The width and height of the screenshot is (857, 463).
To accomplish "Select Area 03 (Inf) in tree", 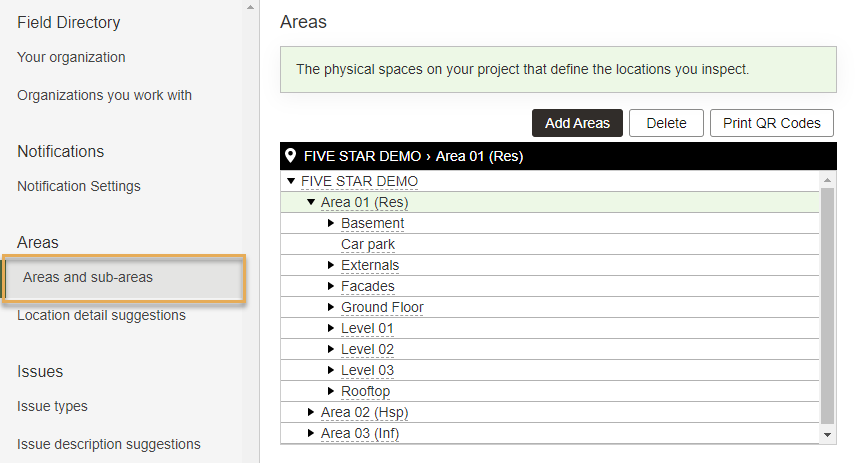I will (x=360, y=433).
